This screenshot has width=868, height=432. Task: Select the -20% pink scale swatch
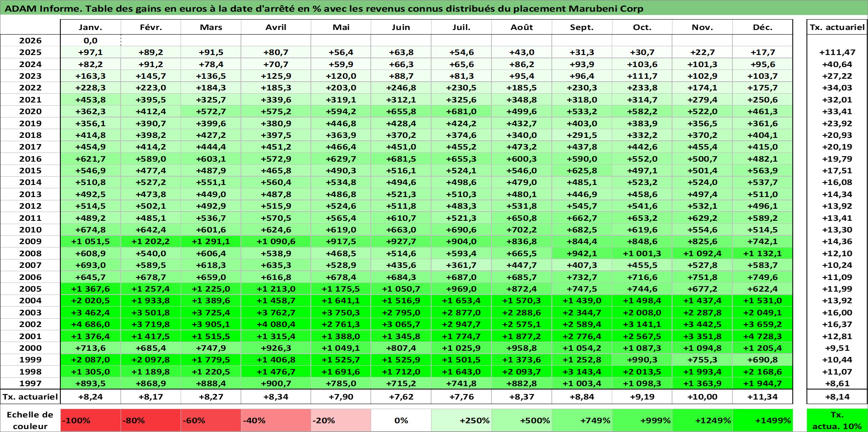(x=341, y=420)
